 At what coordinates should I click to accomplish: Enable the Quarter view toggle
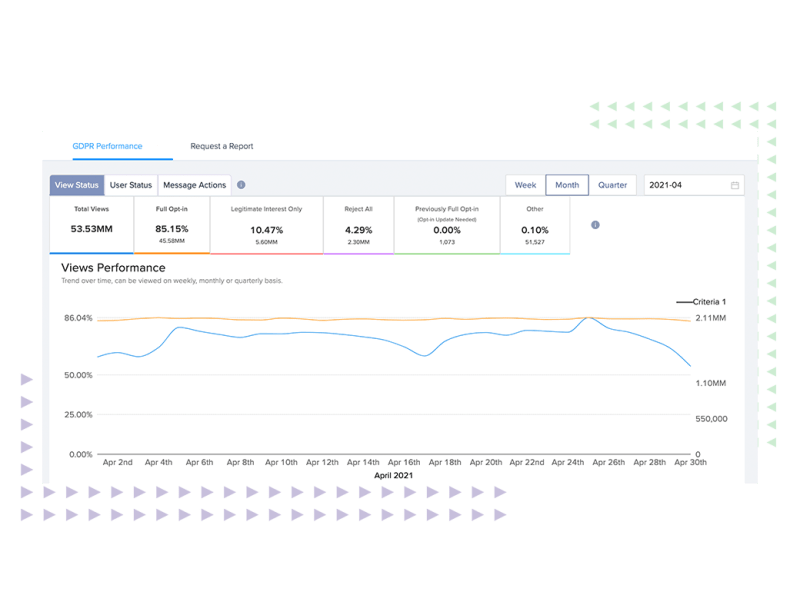click(x=613, y=185)
